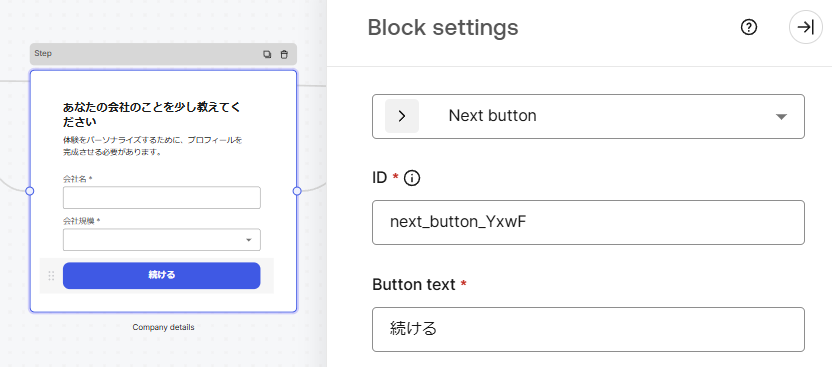Grab the drag handle beside the 続ける button
Viewport: 832px width, 367px height.
point(51,276)
